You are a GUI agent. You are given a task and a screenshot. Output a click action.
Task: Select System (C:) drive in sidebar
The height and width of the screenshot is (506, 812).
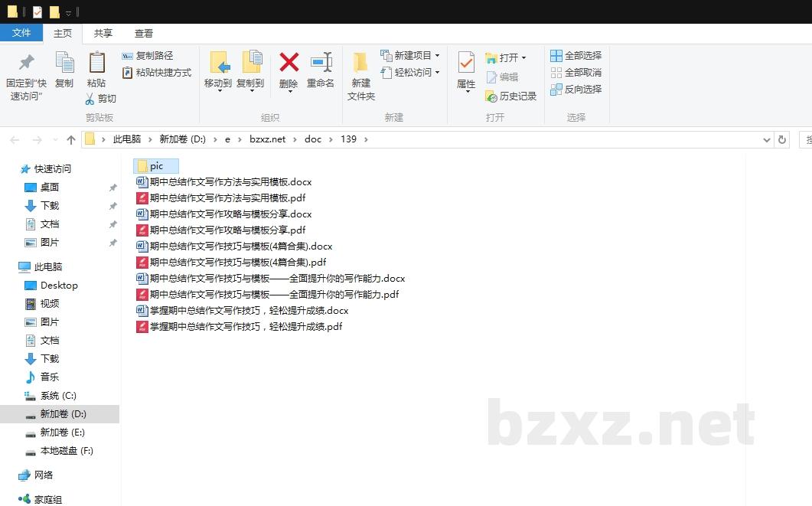click(58, 396)
